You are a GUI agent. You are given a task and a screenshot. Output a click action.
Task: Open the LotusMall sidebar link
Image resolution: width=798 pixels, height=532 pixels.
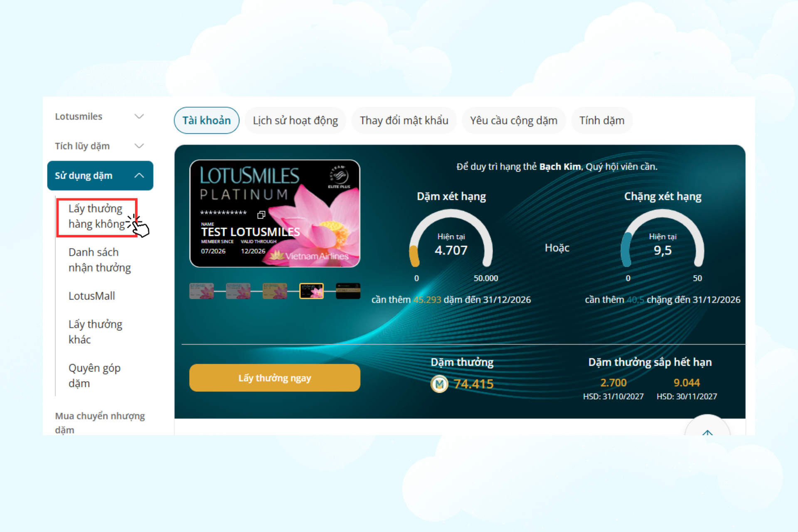click(x=92, y=296)
